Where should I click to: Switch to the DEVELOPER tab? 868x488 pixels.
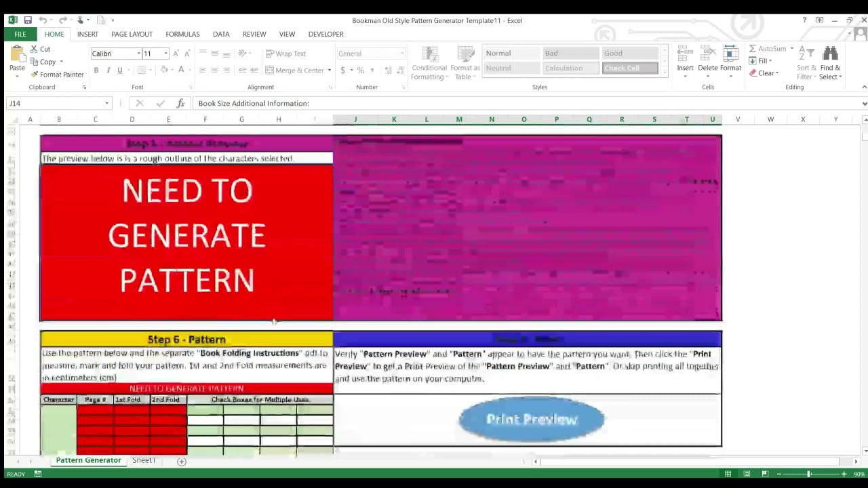(x=326, y=34)
